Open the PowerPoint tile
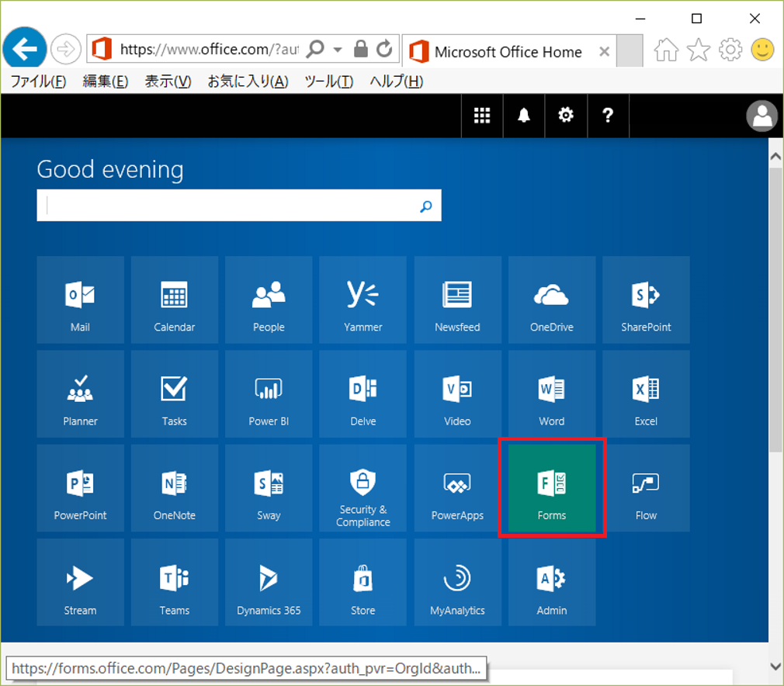The height and width of the screenshot is (686, 784). point(80,488)
